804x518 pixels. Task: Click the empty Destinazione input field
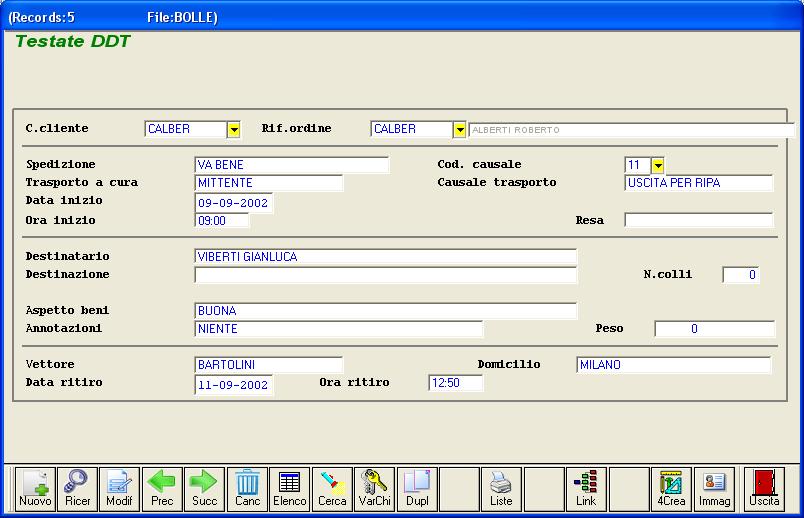point(385,275)
